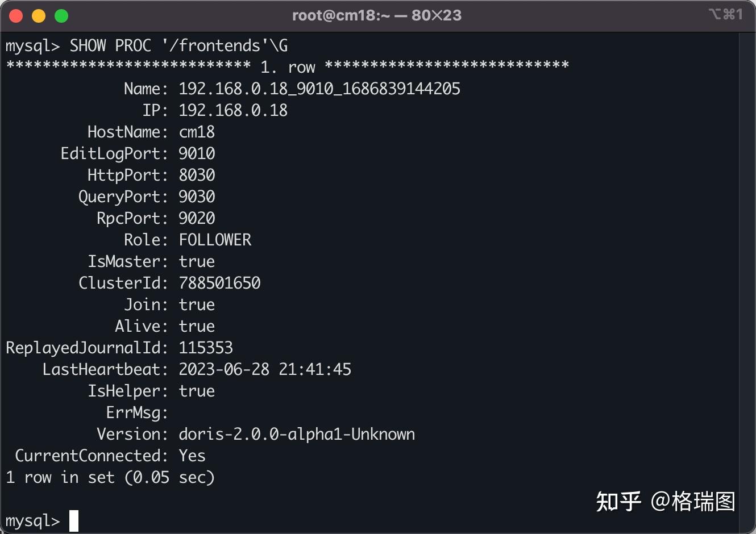Click the Version value doris-2.0.0-alpha1-Unknown
Screen dimensions: 756x534
point(297,434)
